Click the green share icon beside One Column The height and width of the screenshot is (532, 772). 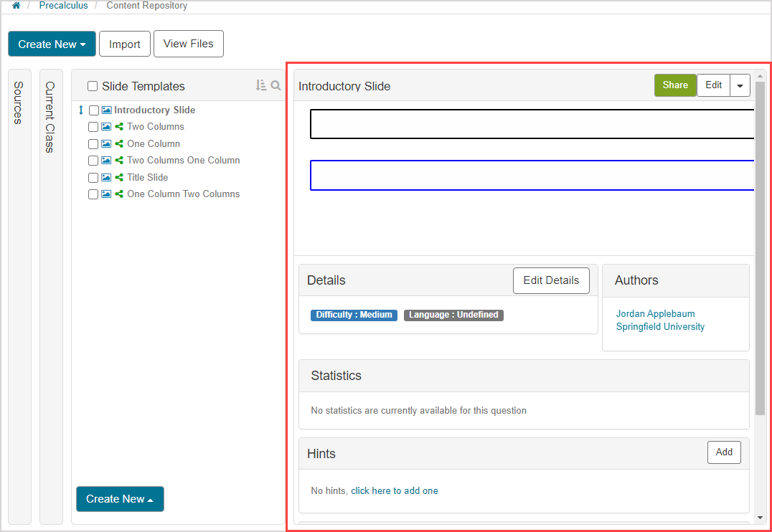pos(119,144)
